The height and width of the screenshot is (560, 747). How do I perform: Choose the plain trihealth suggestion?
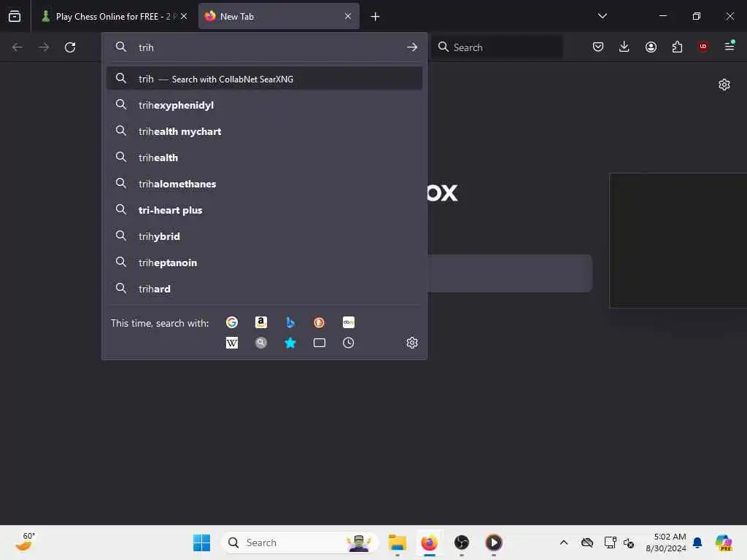[264, 157]
